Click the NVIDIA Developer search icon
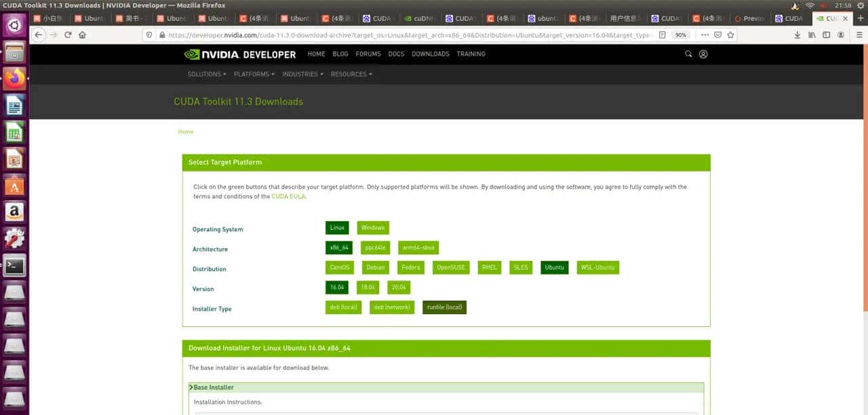The height and width of the screenshot is (415, 868). click(688, 54)
